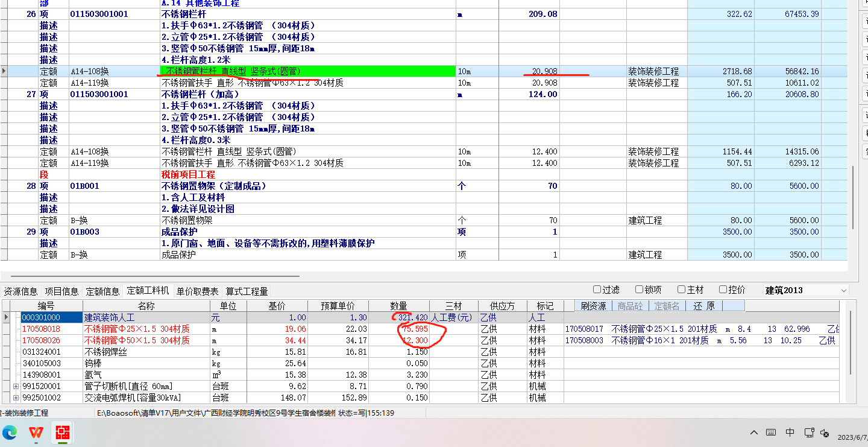Screen dimensions: 868x447
Task: Select resource 170508018 不锈钢管Φ25×1.5 304材质
Action: coord(137,329)
